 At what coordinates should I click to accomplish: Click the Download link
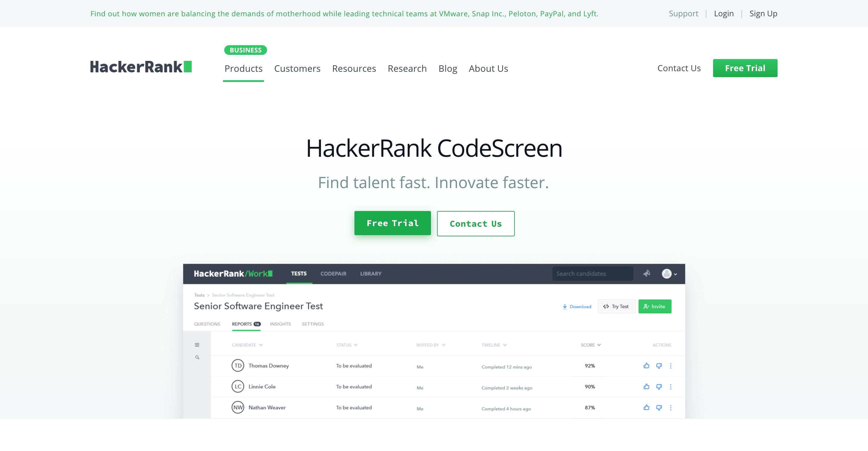pyautogui.click(x=577, y=306)
